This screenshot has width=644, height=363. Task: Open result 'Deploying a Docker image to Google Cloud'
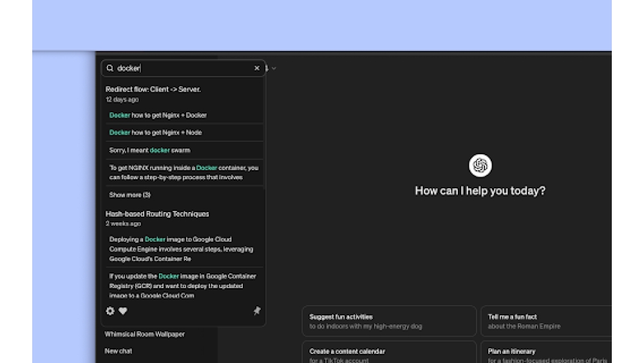[184, 249]
